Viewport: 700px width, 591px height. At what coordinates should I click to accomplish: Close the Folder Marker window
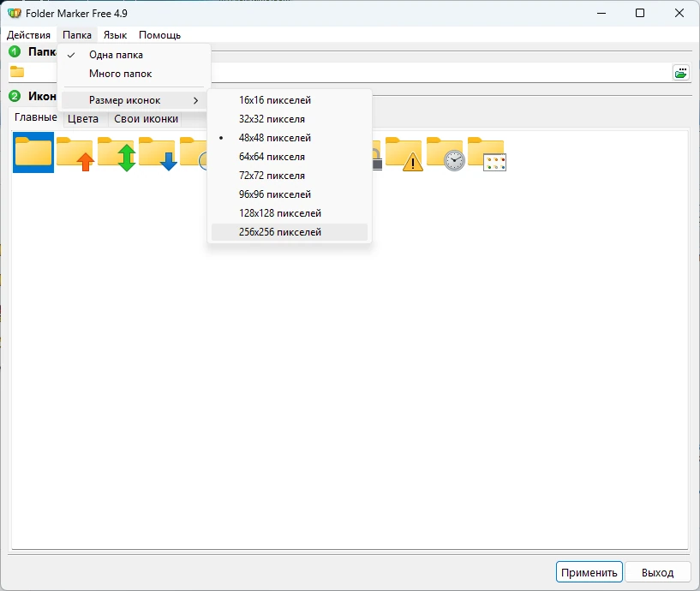pos(679,13)
